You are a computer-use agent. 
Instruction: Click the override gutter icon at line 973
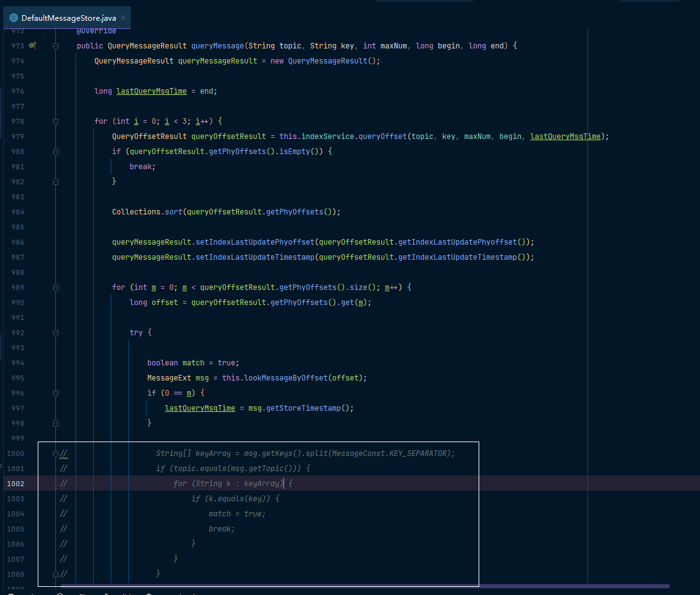33,45
